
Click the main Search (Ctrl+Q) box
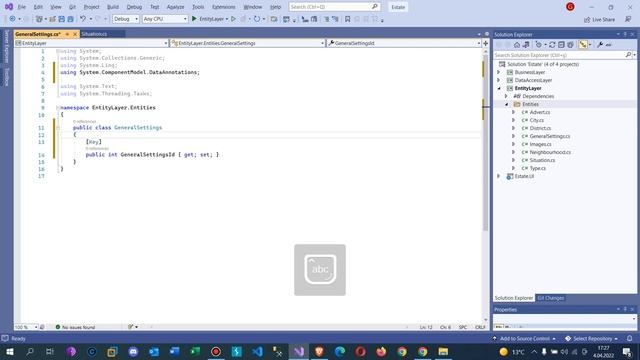[x=334, y=7]
